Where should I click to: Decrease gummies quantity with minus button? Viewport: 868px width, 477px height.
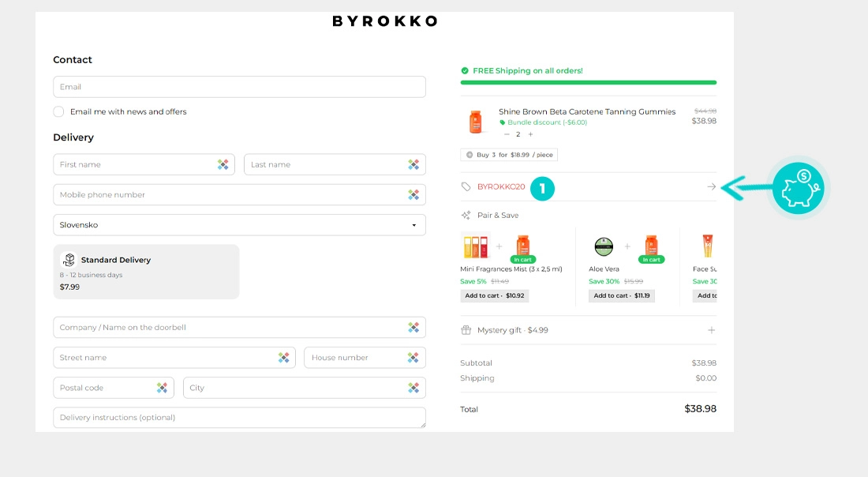click(x=507, y=134)
